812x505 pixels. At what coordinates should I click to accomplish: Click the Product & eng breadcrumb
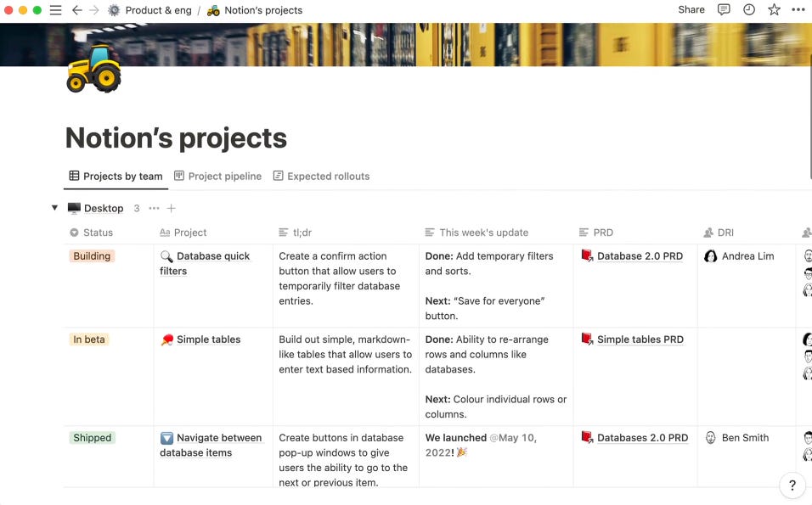pyautogui.click(x=158, y=10)
